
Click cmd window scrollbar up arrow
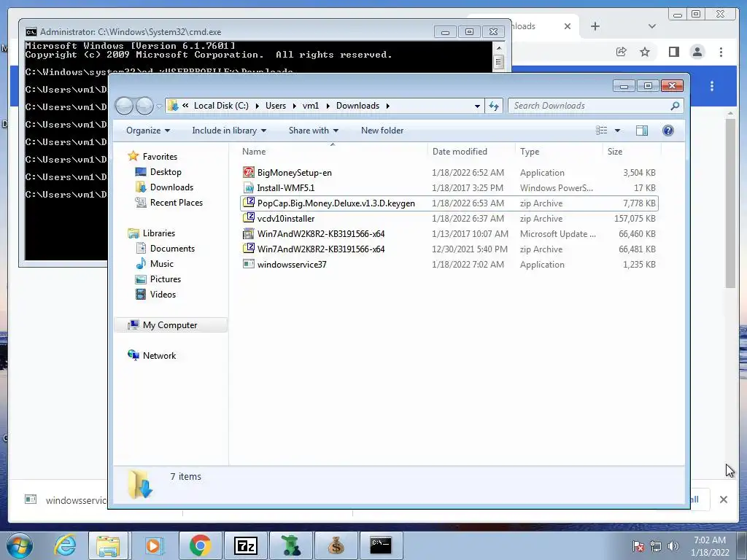499,47
